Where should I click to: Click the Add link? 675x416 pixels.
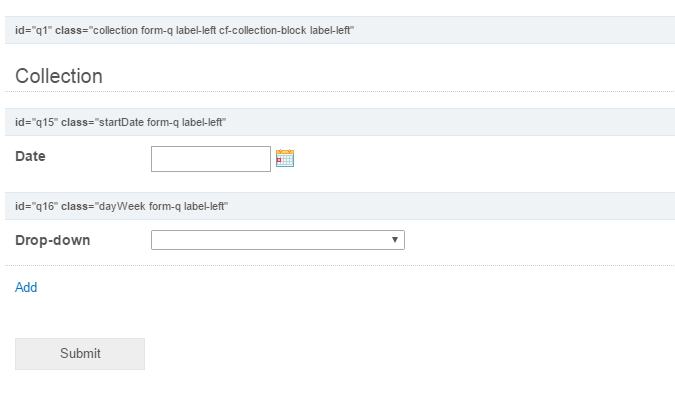point(26,287)
